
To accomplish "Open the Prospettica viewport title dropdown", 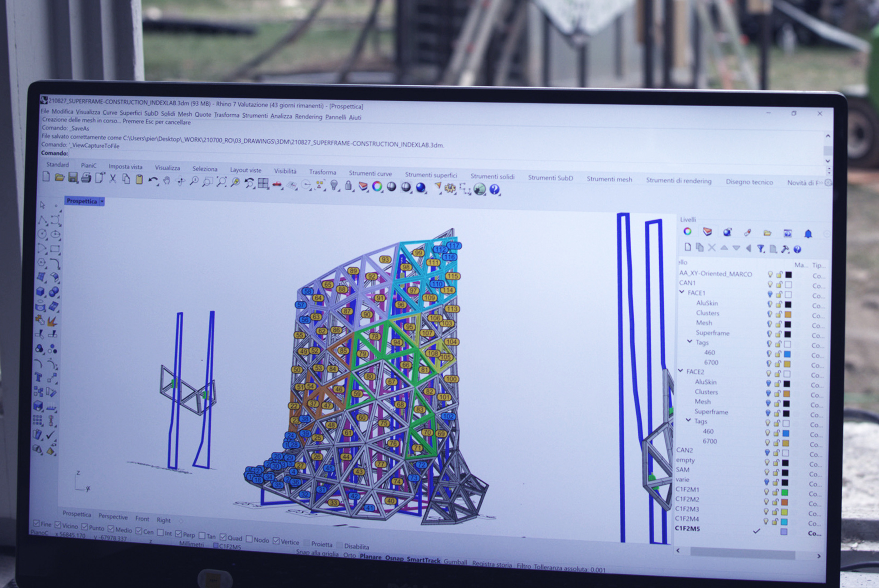I will pos(102,201).
